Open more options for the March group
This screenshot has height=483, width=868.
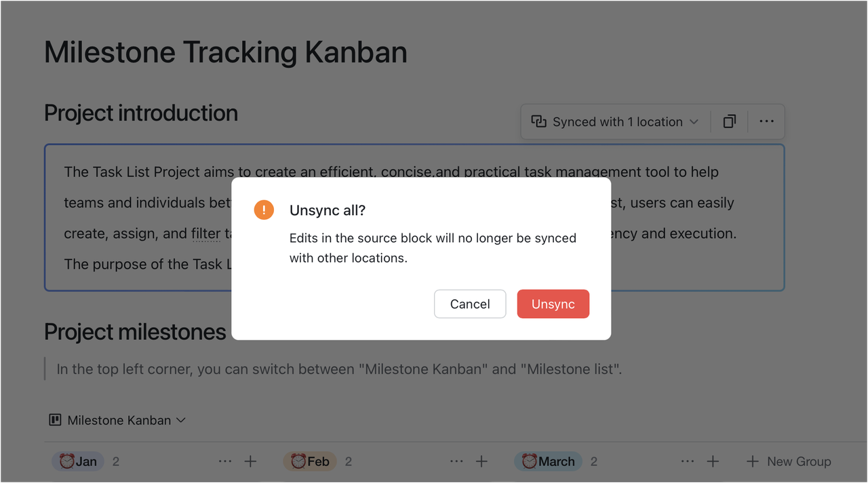[x=688, y=461]
